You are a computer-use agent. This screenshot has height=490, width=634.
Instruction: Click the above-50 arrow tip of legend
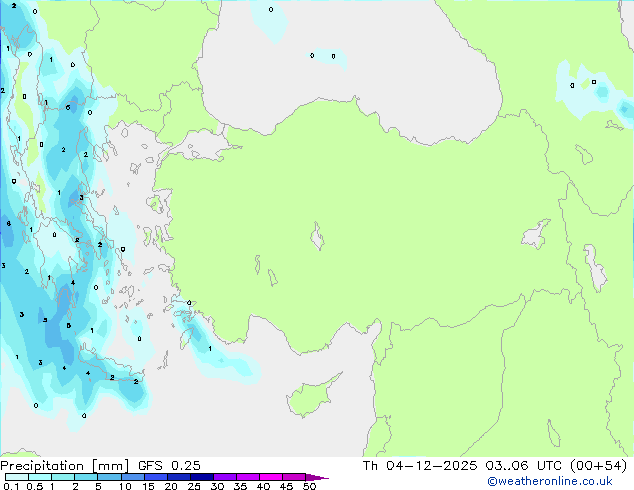pos(317,478)
